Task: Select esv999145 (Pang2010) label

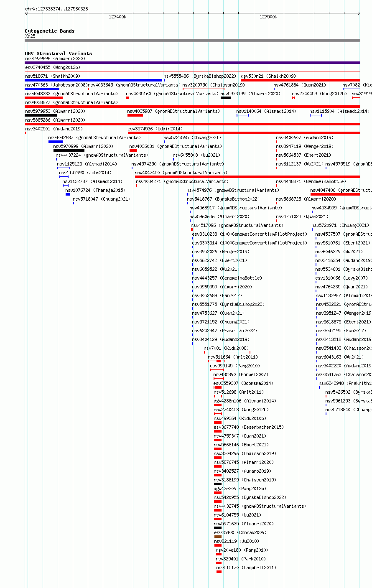Action: 235,366
